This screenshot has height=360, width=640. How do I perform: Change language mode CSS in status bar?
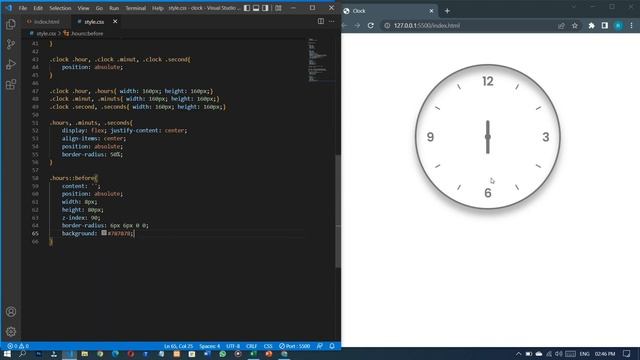pyautogui.click(x=268, y=346)
